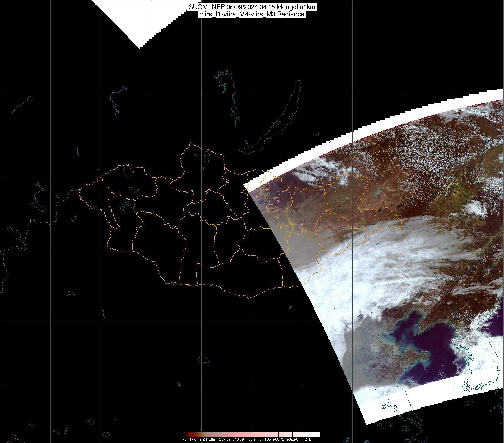The width and height of the screenshot is (504, 443).
Task: Click the SUOMI NPP Mongolia1km title text
Action: pyautogui.click(x=252, y=7)
